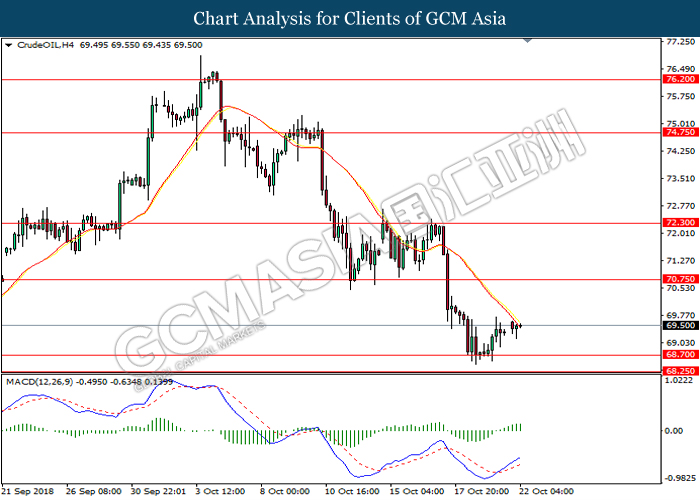
Task: Click the current price 69.500 label
Action: (680, 325)
